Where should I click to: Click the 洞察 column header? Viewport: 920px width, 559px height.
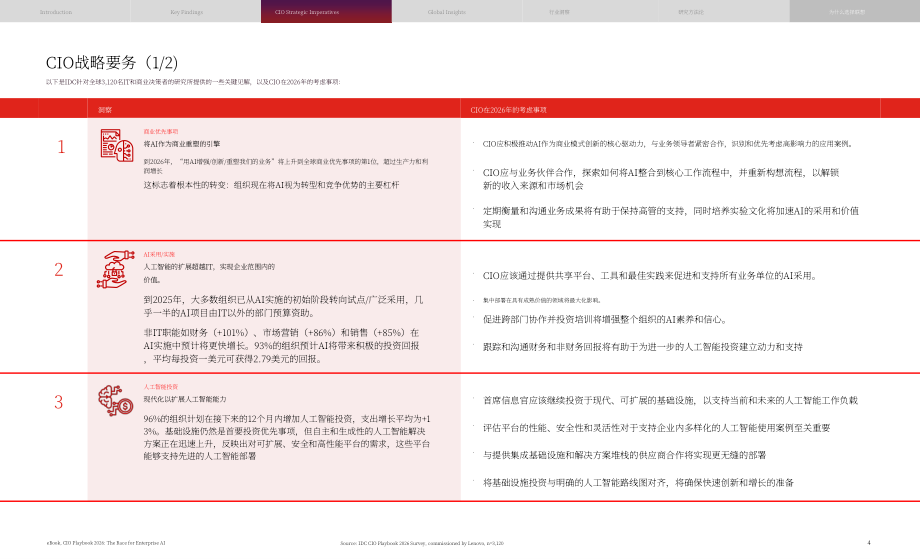(105, 110)
